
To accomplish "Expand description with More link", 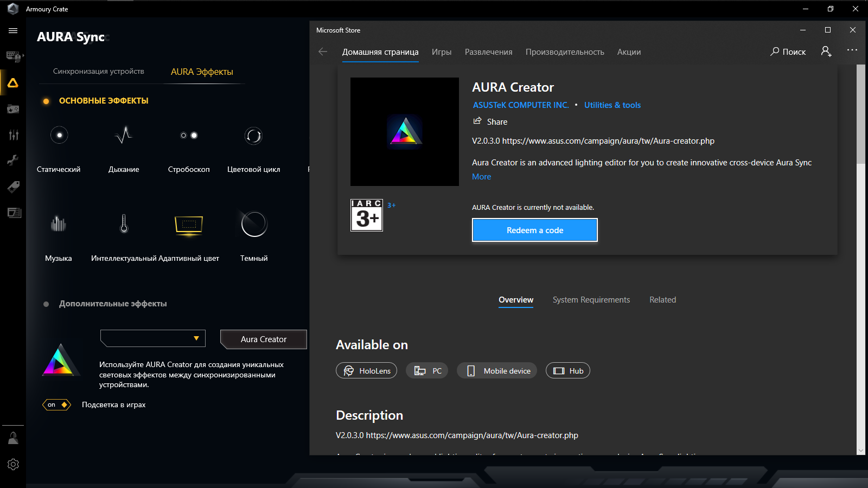I will [x=482, y=177].
